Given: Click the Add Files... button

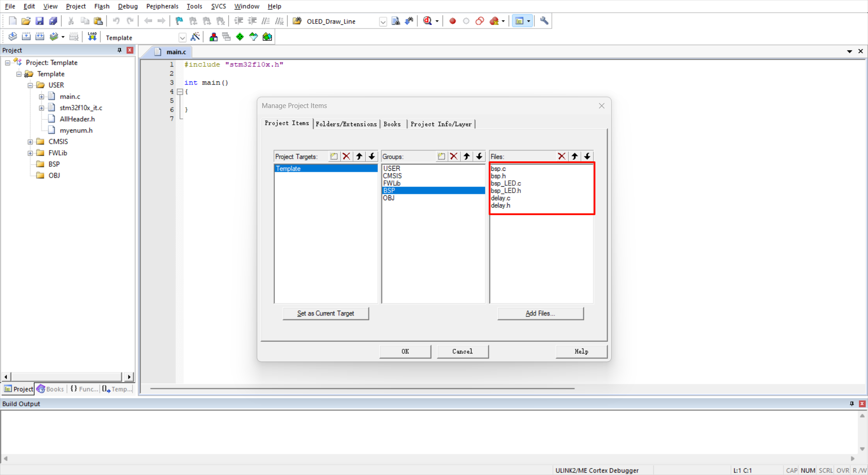Looking at the screenshot, I should click(540, 313).
